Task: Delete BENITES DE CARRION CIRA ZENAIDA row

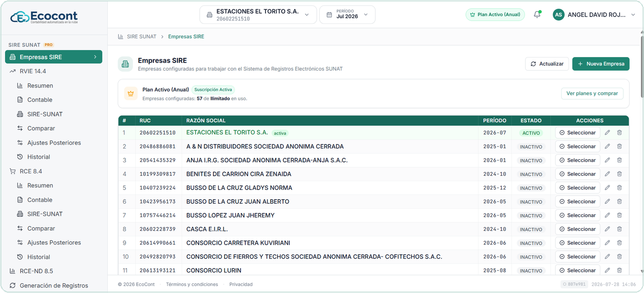Action: 619,174
